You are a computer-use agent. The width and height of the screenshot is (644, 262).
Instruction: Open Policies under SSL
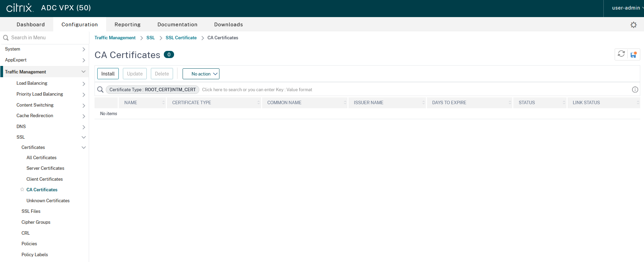tap(29, 244)
